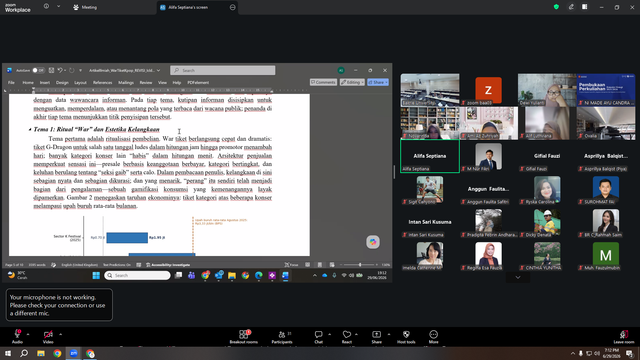640x360 pixels.
Task: Click Word Mailings tab
Action: pyautogui.click(x=126, y=82)
